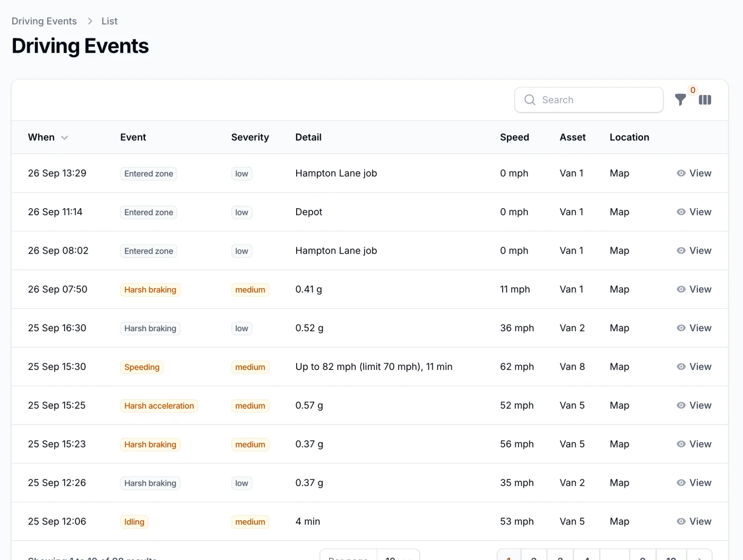
Task: Select the Harsh acceleration badge
Action: (x=159, y=406)
